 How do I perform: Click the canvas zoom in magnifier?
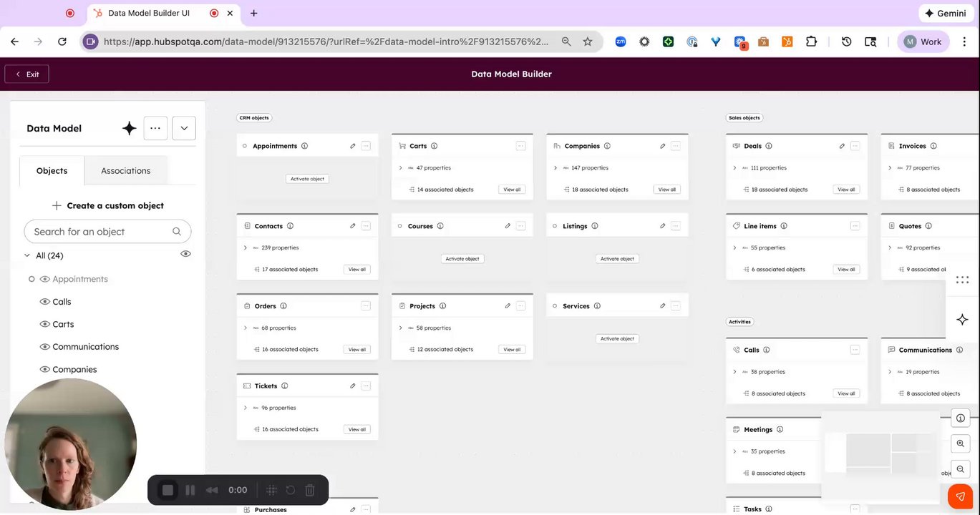tap(961, 443)
